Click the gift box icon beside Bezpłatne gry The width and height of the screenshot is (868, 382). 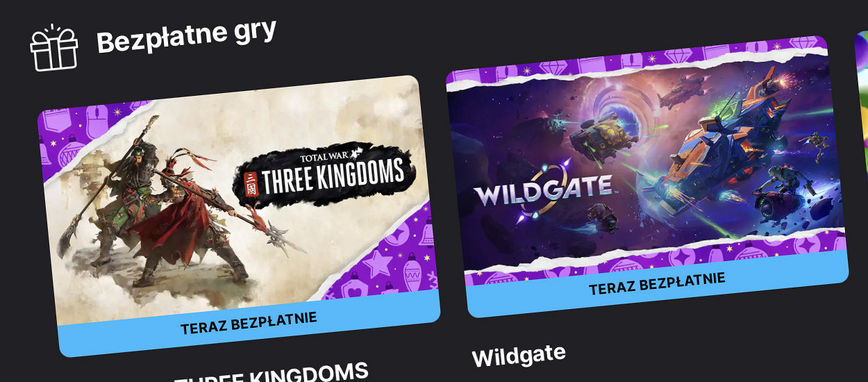[x=53, y=48]
